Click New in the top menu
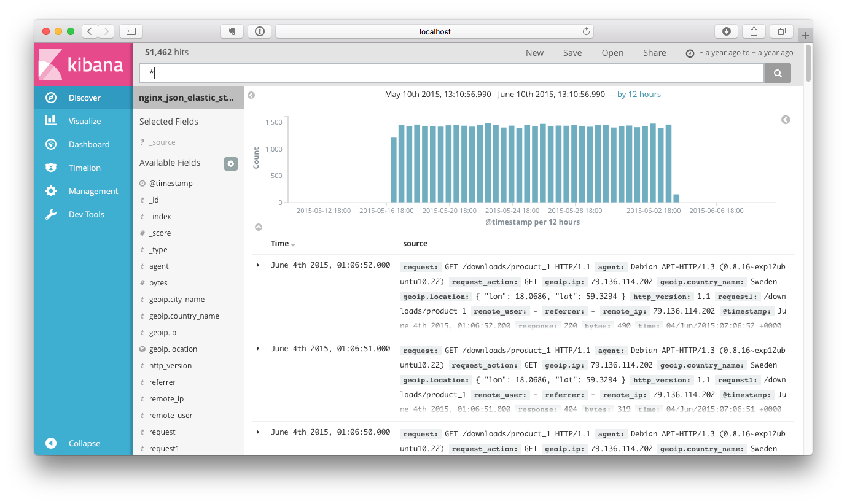 pyautogui.click(x=534, y=53)
